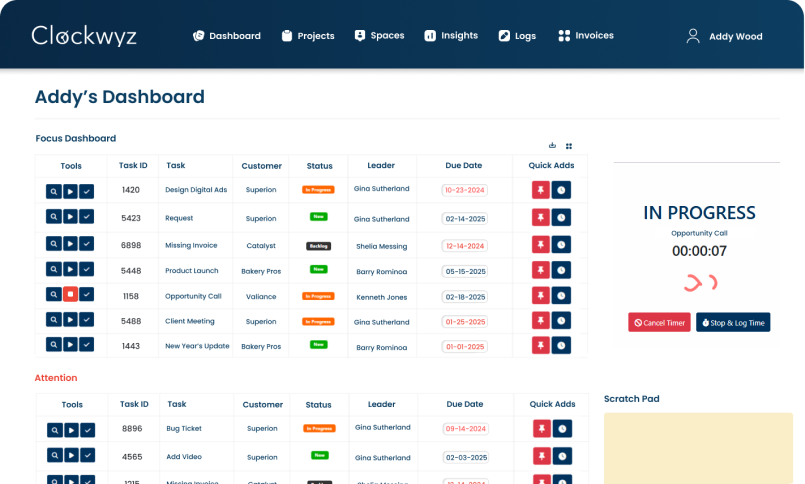
Task: Open the Dashboard nav item
Action: [227, 36]
